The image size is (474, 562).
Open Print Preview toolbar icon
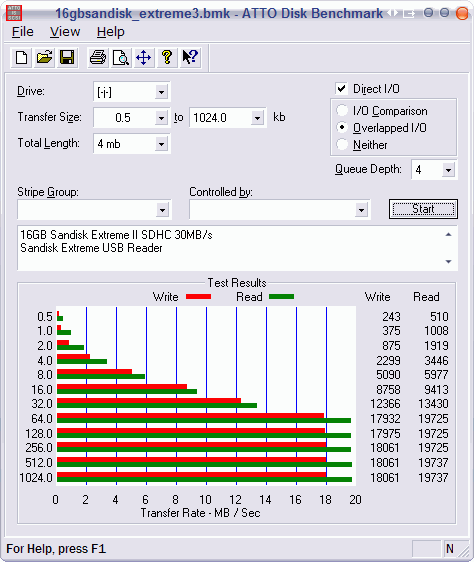pyautogui.click(x=120, y=57)
